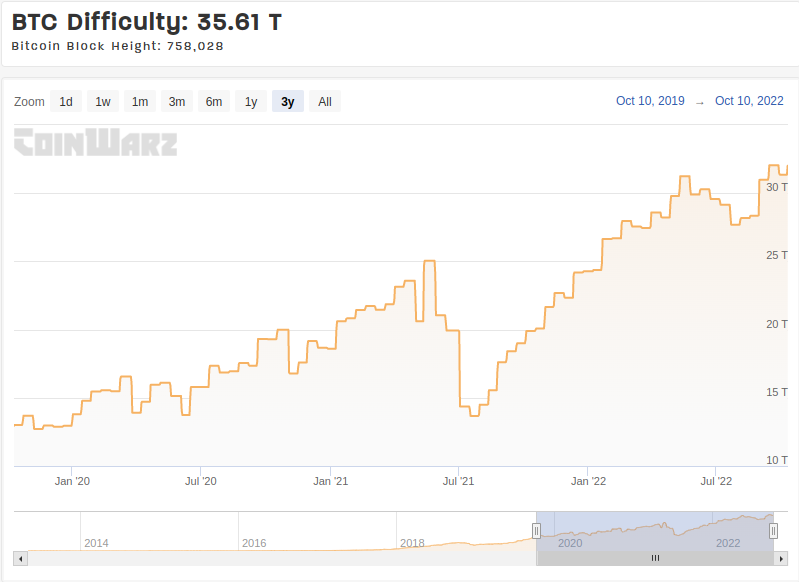The height and width of the screenshot is (582, 799).
Task: Select the 1y zoom range
Action: [x=251, y=101]
